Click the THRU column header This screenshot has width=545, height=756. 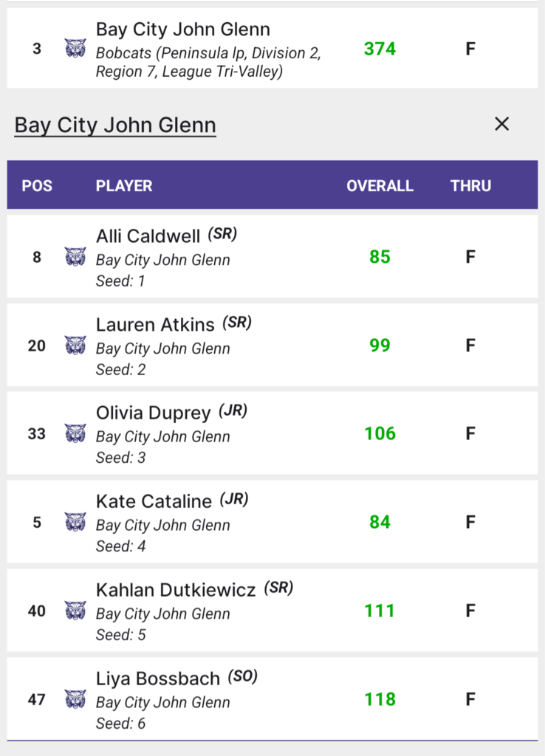pyautogui.click(x=470, y=185)
